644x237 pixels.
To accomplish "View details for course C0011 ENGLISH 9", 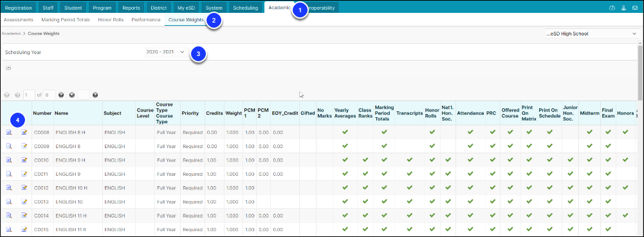I will coord(9,174).
